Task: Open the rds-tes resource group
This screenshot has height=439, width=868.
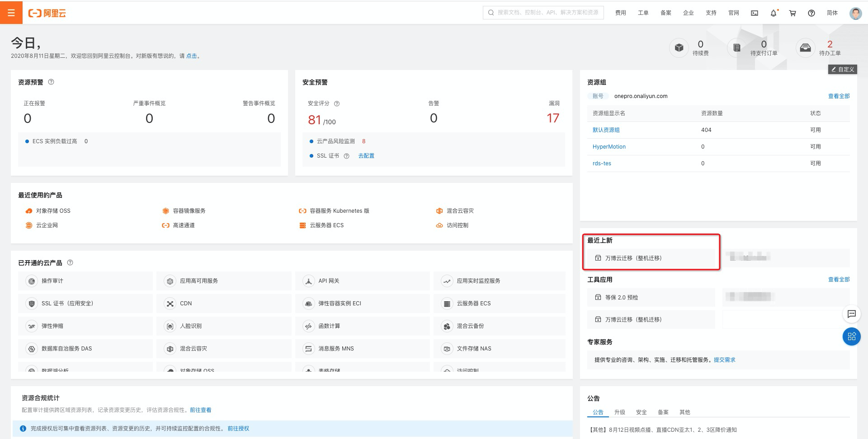Action: point(602,163)
